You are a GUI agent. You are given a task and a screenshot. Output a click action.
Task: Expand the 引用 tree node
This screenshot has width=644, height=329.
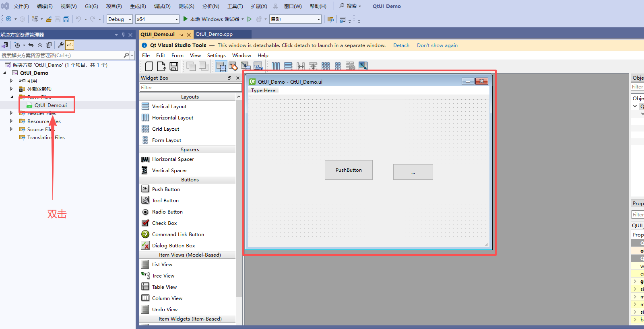coord(11,81)
